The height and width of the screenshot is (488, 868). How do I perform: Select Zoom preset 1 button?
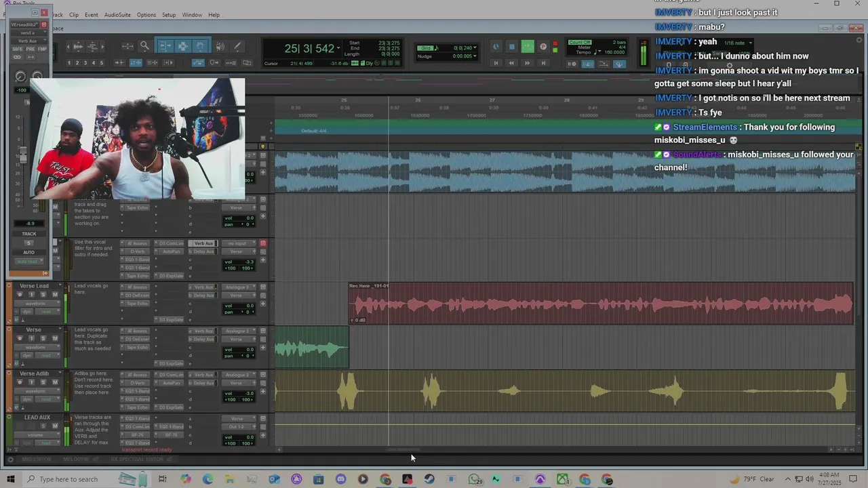point(69,63)
